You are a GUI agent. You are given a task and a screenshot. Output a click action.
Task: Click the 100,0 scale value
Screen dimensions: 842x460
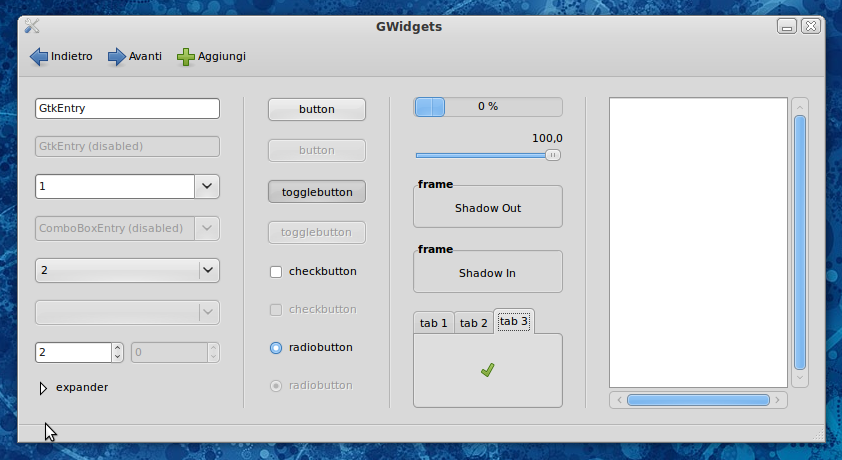[x=547, y=138]
